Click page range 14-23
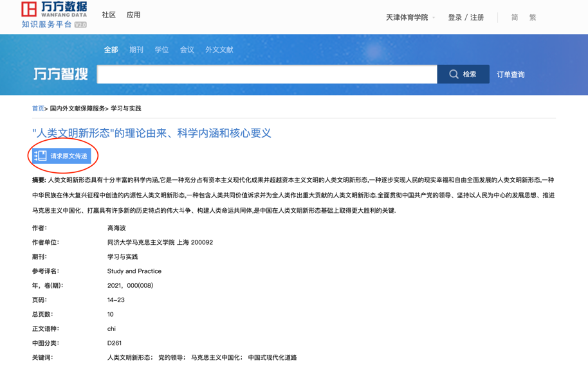The height and width of the screenshot is (376, 588). 116,300
